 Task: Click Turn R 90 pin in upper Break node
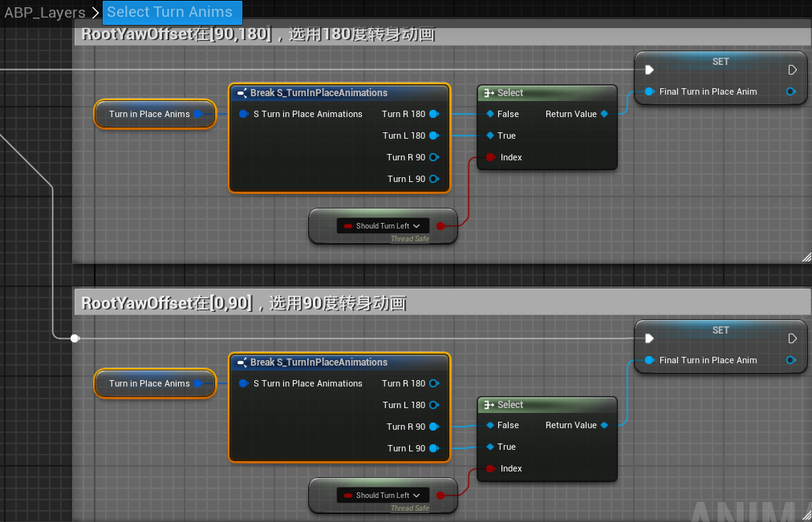434,157
